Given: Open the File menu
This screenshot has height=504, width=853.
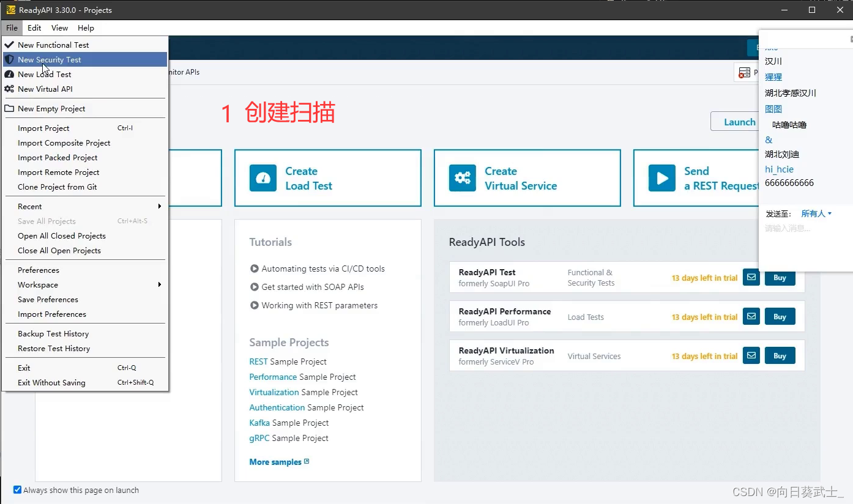Looking at the screenshot, I should [12, 28].
